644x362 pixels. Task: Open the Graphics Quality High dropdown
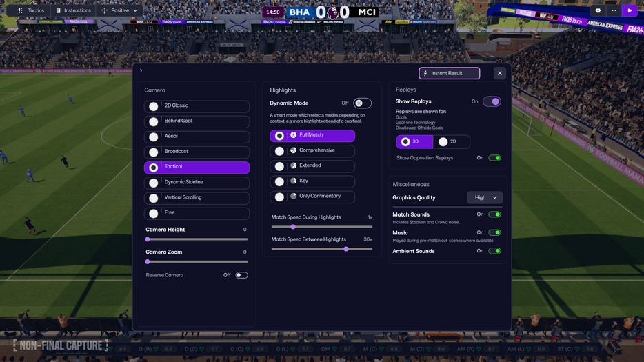tap(485, 198)
